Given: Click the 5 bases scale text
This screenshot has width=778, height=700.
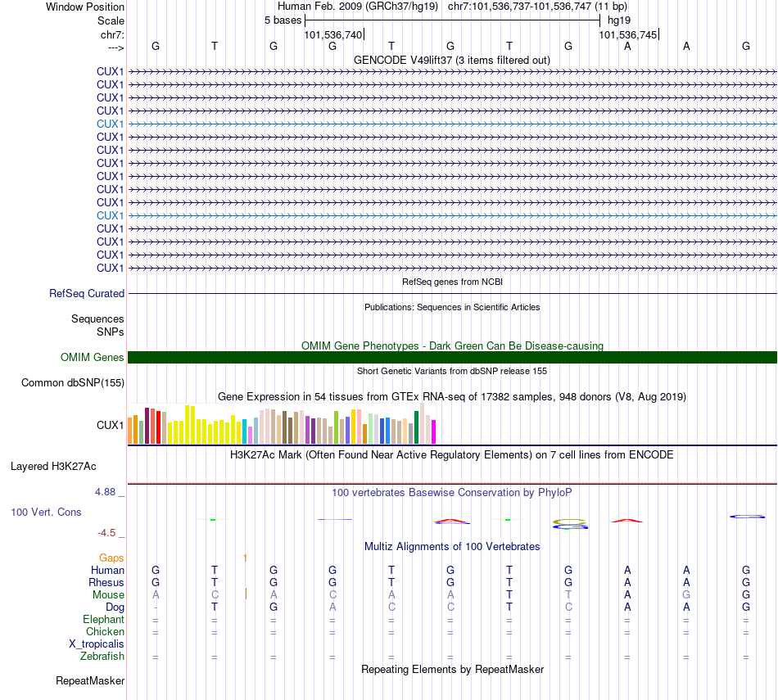Looking at the screenshot, I should [283, 20].
